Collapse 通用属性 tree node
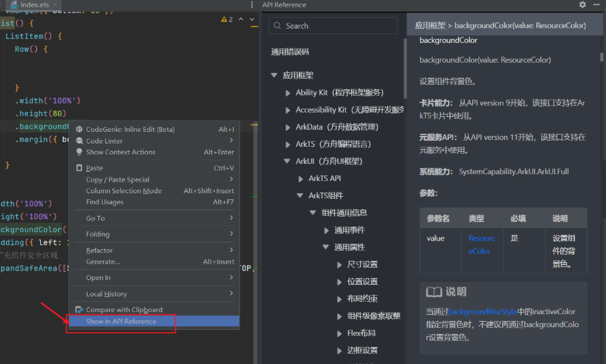606x364 pixels. (x=326, y=247)
